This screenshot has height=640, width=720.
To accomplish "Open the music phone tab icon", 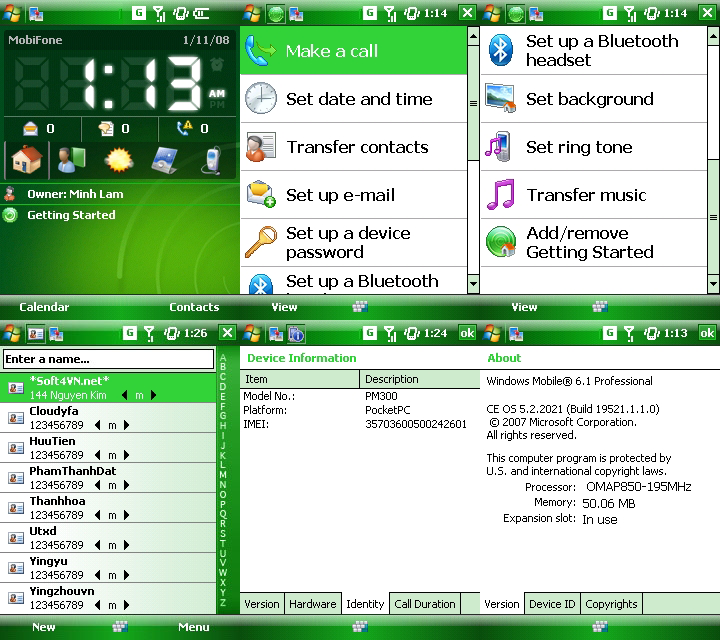I will [212, 161].
